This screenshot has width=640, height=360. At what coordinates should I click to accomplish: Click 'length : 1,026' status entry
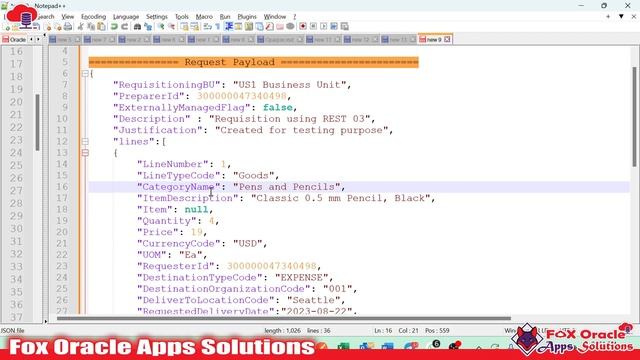(x=282, y=331)
